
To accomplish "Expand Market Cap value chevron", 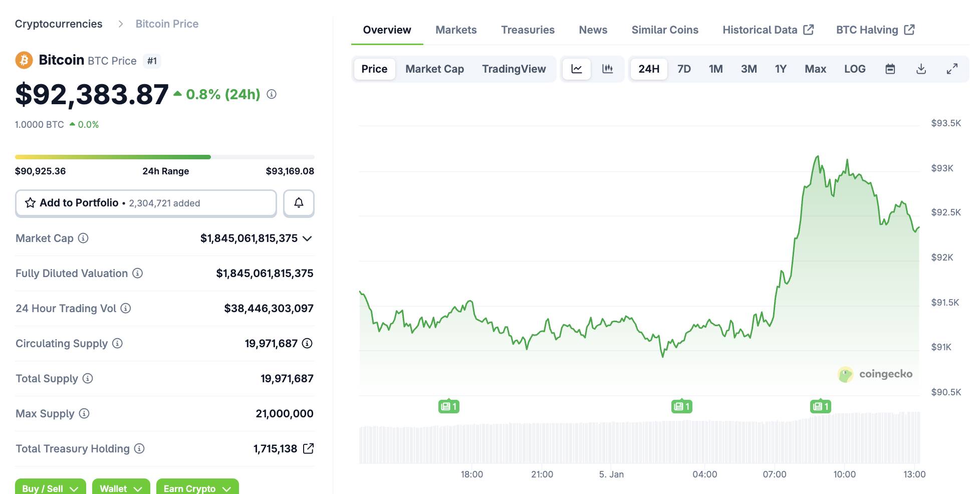I will coord(308,238).
